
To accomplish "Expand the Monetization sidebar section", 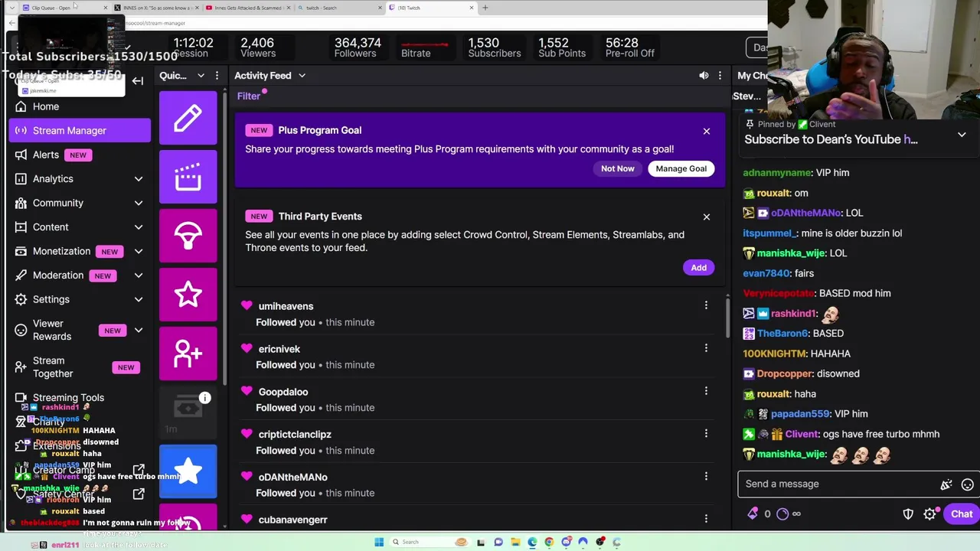I will [139, 251].
